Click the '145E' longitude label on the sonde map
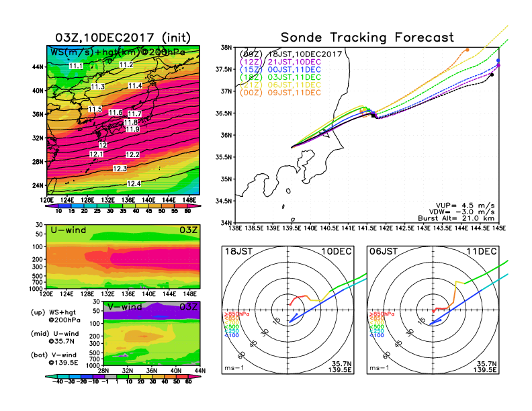The height and width of the screenshot is (411, 532). coord(498,228)
